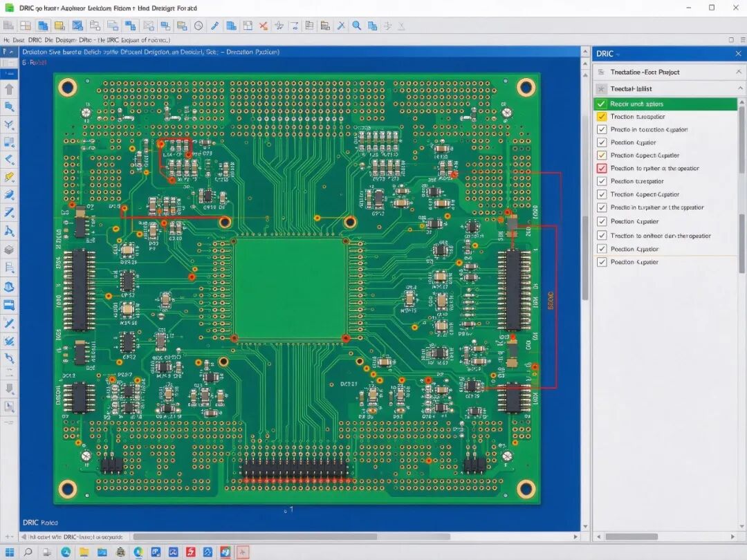
Task: Click the red taskbar app icon
Action: (191, 552)
